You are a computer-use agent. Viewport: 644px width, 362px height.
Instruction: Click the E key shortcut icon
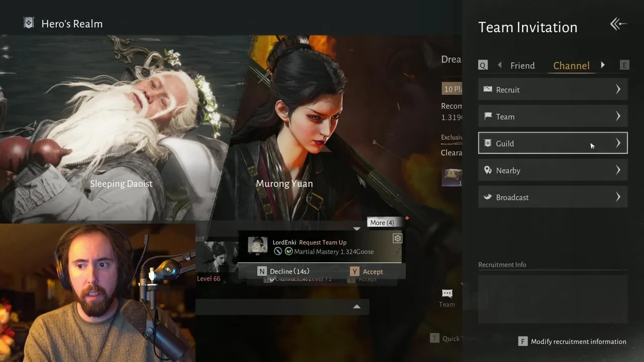point(624,65)
